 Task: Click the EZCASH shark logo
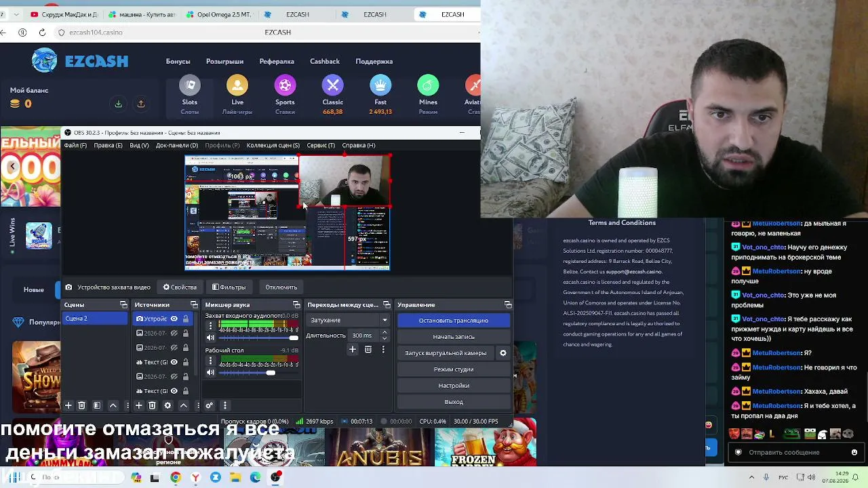click(x=45, y=60)
